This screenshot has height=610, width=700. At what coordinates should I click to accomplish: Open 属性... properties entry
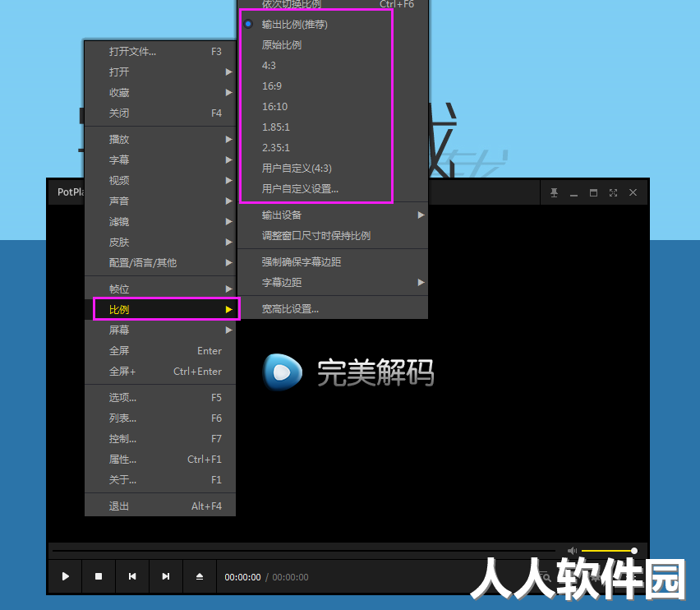[x=160, y=459]
